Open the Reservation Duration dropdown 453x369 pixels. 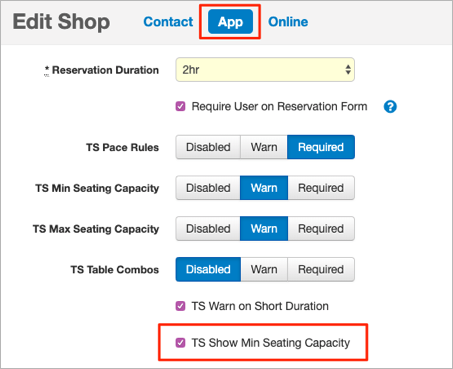click(x=265, y=70)
